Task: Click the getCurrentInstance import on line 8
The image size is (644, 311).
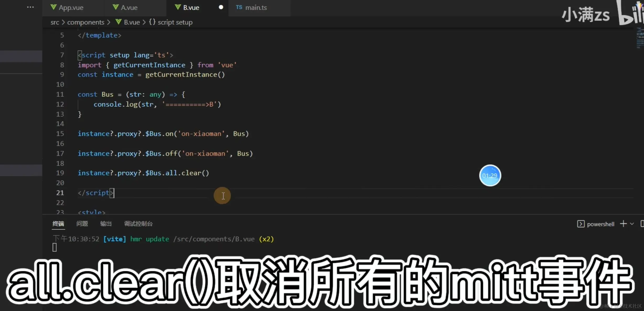Action: pyautogui.click(x=149, y=65)
